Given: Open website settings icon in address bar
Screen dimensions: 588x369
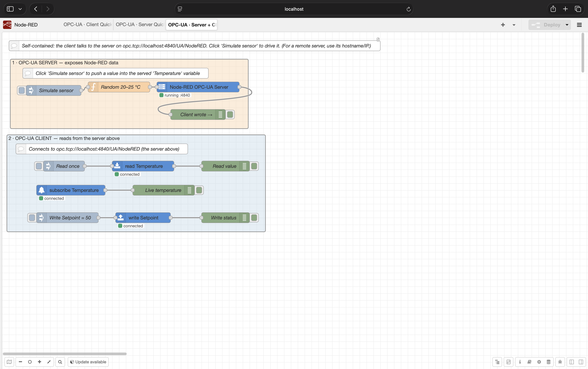Looking at the screenshot, I should [180, 9].
